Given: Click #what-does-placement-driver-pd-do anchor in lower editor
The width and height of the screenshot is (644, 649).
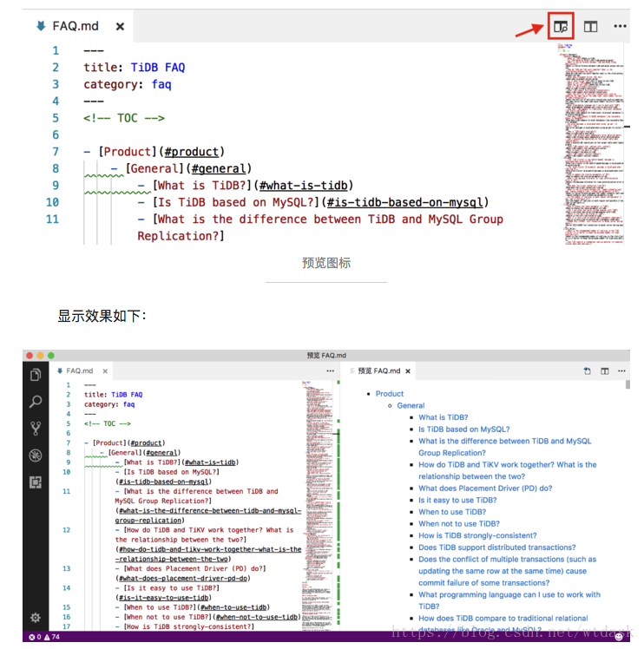Looking at the screenshot, I should 183,579.
